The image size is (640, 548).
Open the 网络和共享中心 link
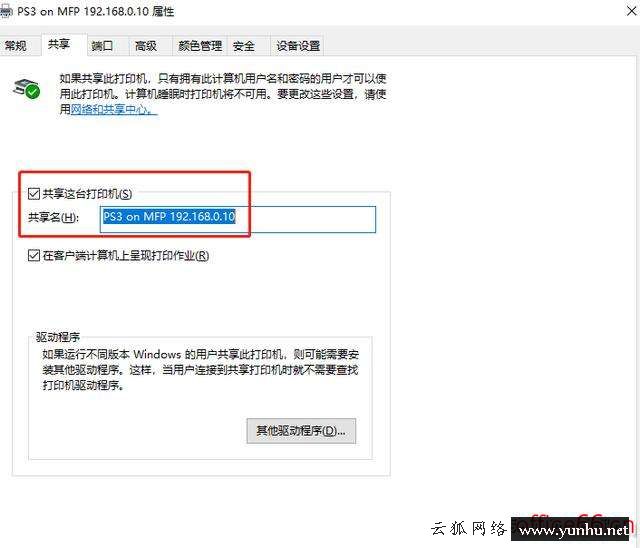click(113, 109)
